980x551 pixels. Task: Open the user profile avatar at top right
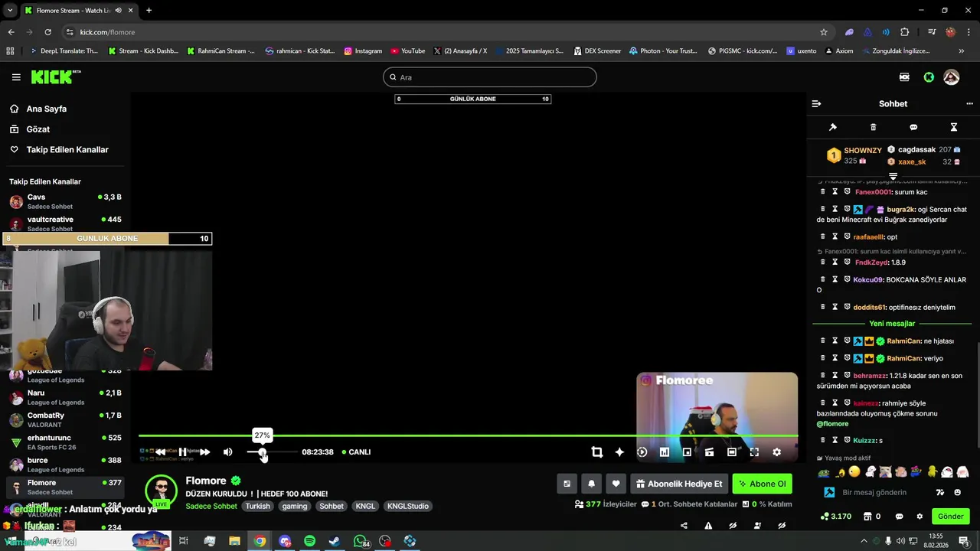951,77
